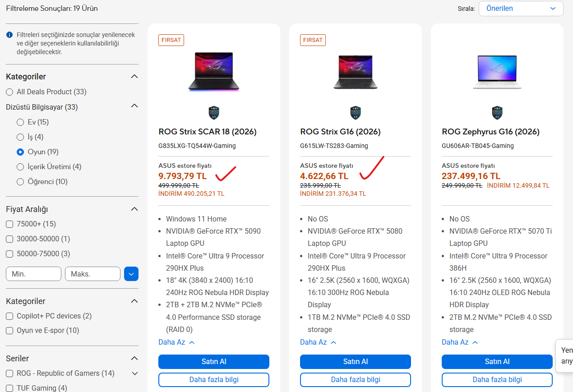This screenshot has width=573, height=392.
Task: Tick the ROG - Republic of Gamers checkbox
Action: [x=9, y=373]
